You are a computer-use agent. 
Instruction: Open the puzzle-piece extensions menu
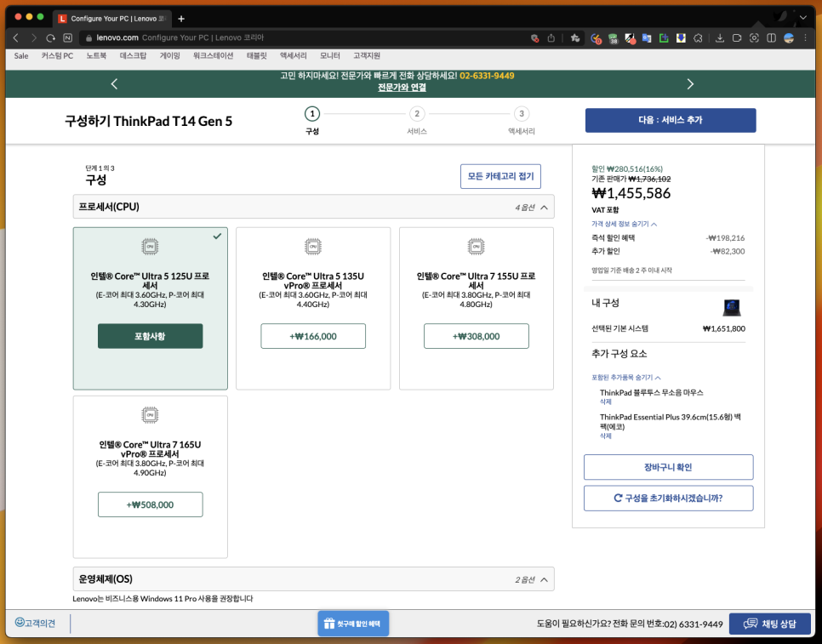point(698,38)
